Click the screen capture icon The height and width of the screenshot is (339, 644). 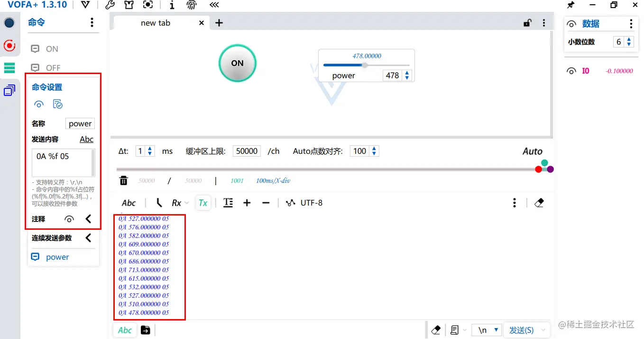pyautogui.click(x=148, y=5)
